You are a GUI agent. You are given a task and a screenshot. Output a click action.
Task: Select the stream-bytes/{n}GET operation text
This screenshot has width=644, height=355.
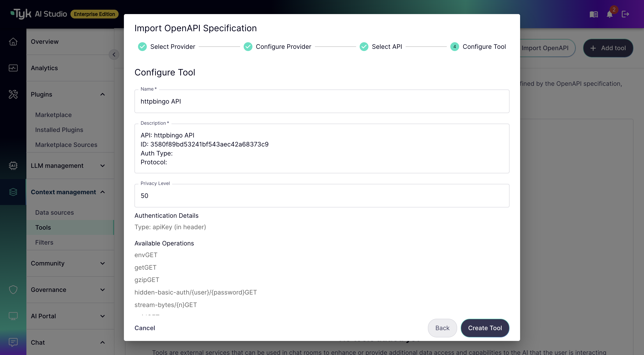166,305
